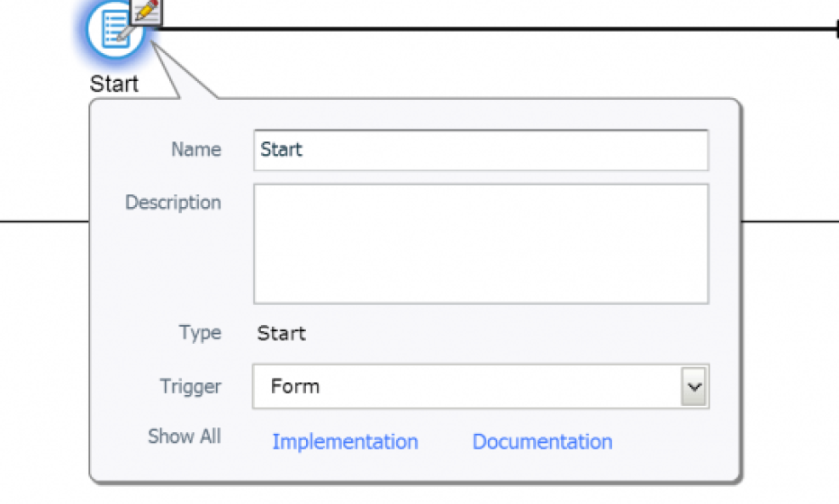Select the sequence flow line from Start
Viewport: 839px width, 504px height.
[497, 29]
